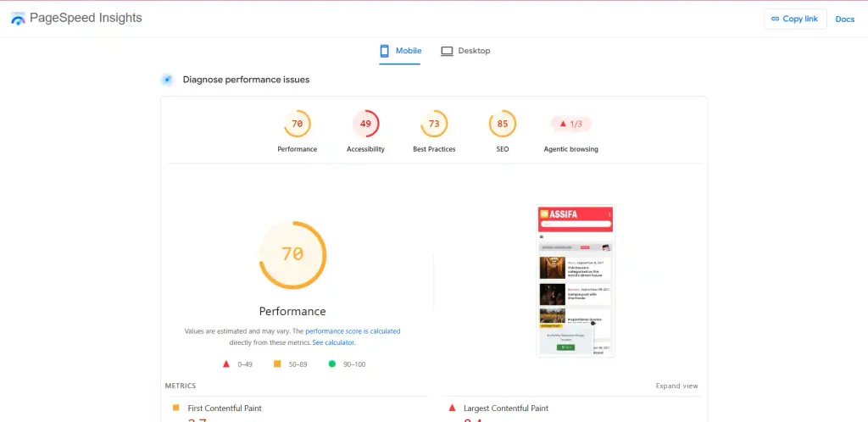Click the ASSIFA page screenshot thumbnail
The width and height of the screenshot is (868, 422).
(576, 281)
